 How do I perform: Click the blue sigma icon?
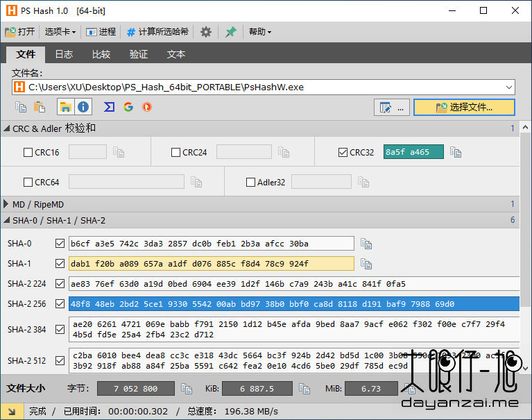pos(109,108)
